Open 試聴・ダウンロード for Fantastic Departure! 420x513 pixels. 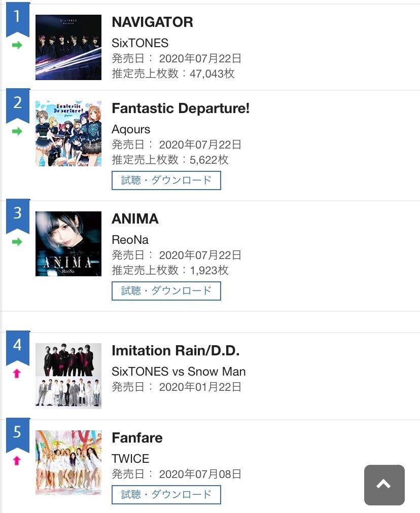click(x=166, y=180)
